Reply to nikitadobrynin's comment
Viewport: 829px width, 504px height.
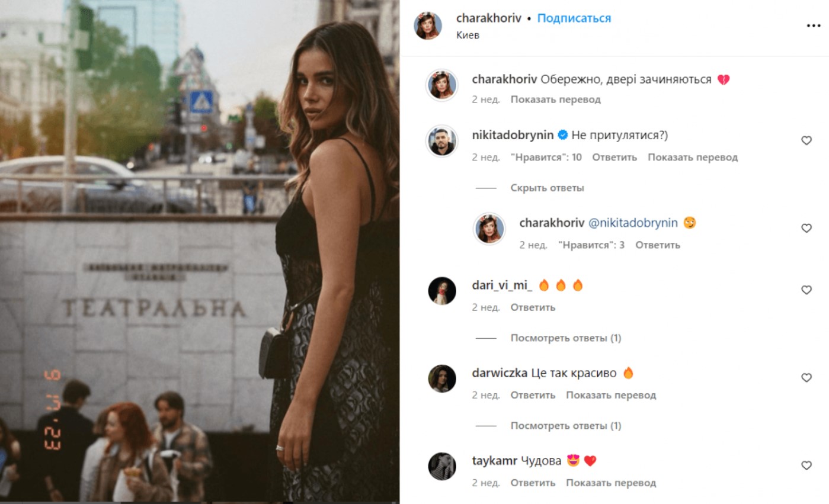(614, 158)
